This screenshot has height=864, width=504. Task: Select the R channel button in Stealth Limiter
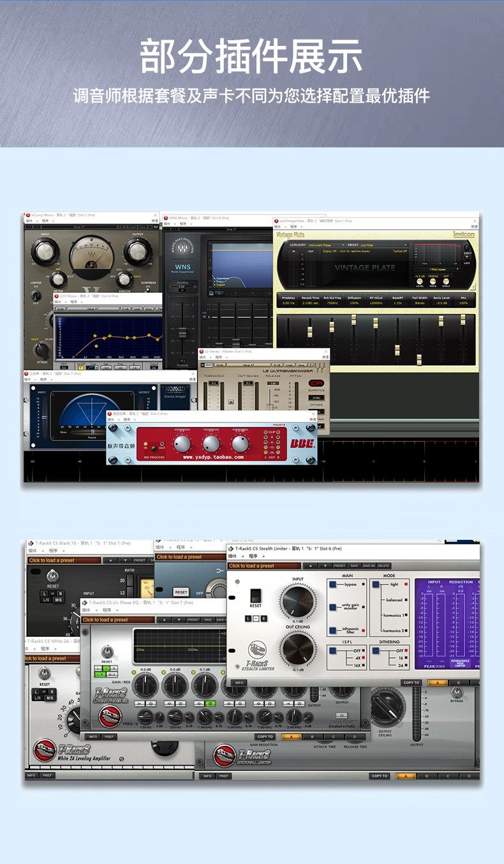click(263, 618)
